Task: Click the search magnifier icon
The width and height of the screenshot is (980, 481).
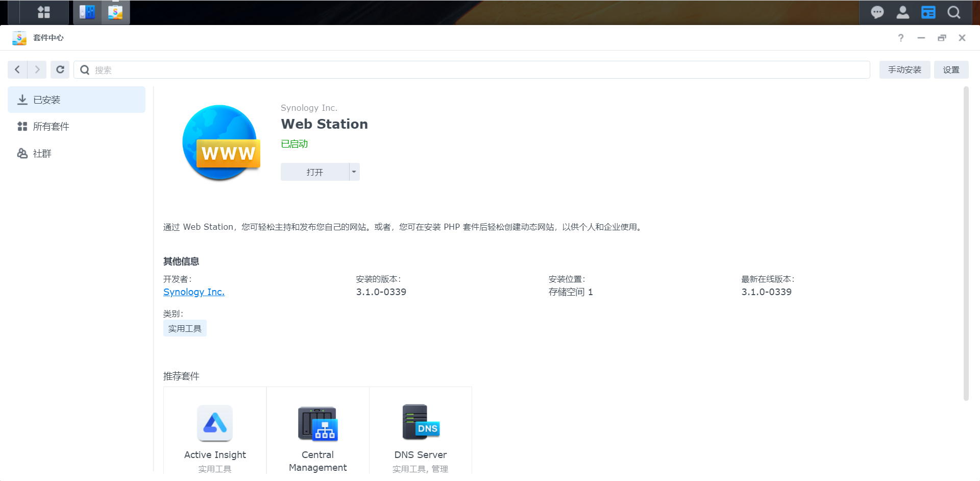Action: pos(85,70)
